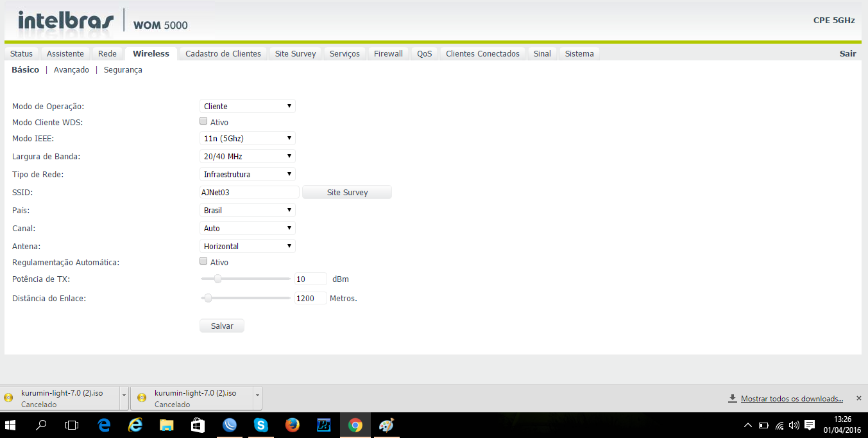Screen dimensions: 868x438
Task: Go to Clientes Conectados tab
Action: 483,54
